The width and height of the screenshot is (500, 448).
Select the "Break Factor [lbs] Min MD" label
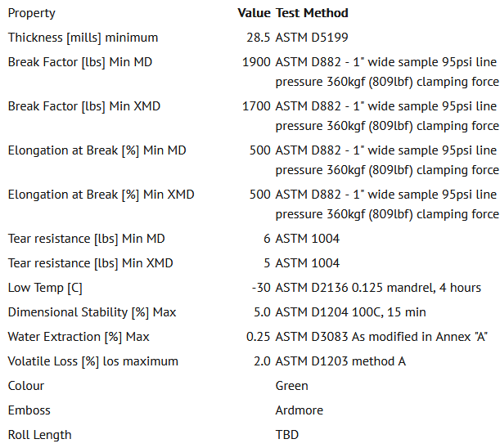[80, 62]
